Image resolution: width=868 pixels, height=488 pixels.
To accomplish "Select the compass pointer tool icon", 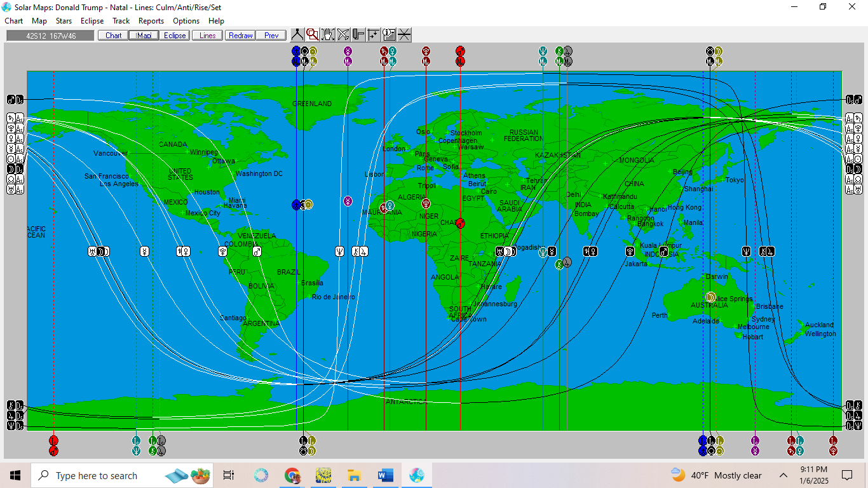I will [x=297, y=35].
